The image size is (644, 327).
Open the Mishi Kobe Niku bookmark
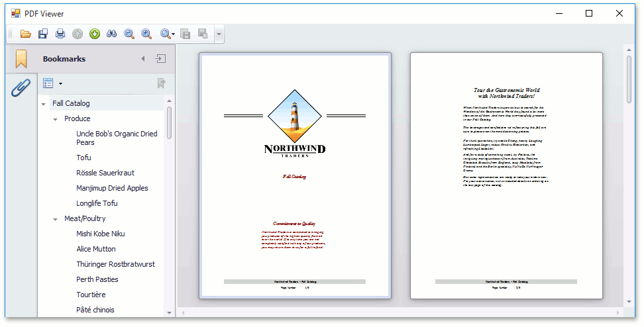click(101, 234)
